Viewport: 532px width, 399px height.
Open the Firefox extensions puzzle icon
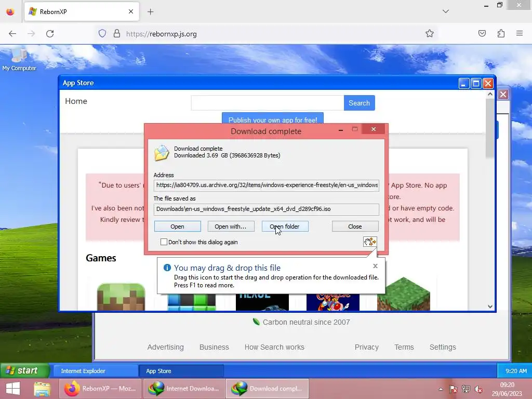501,33
